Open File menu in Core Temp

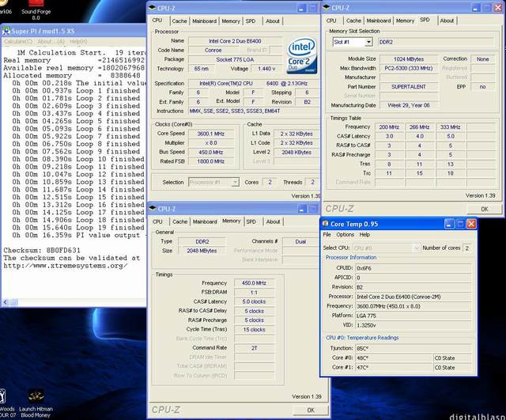click(327, 235)
